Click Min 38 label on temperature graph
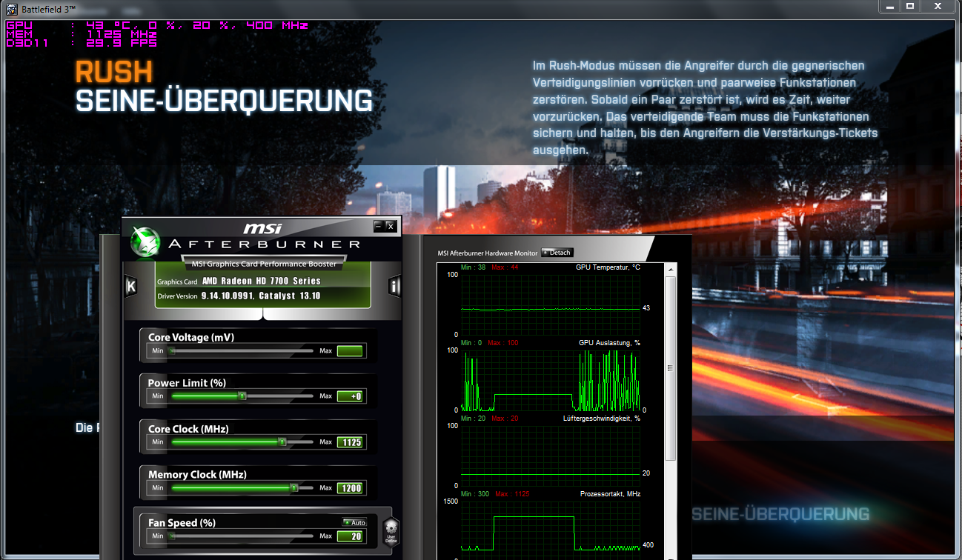The image size is (962, 560). [x=473, y=267]
